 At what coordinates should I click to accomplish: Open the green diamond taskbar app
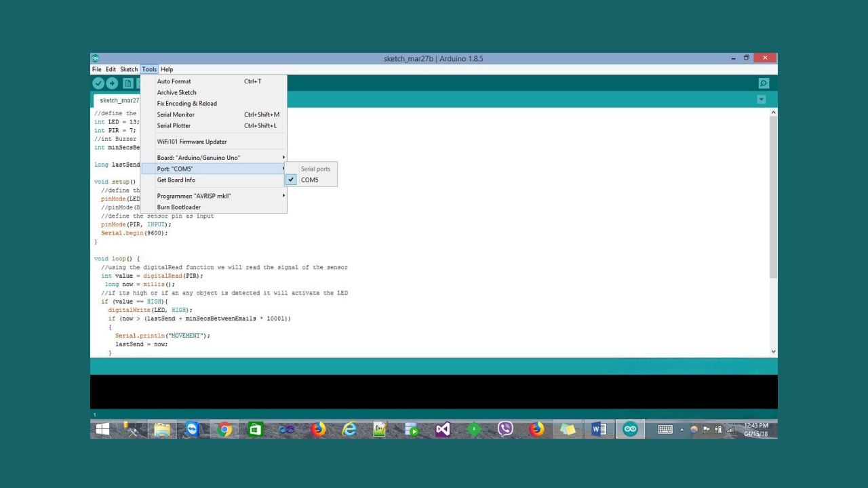coord(474,429)
